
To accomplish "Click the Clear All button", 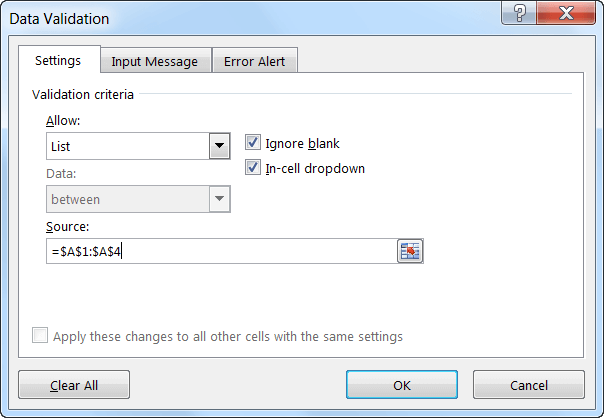I will 74,385.
